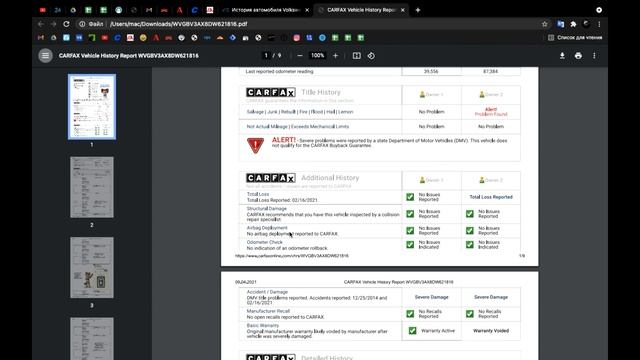Viewport: 640px width, 360px height.
Task: Open the Odometer Check link
Action: coord(264,242)
